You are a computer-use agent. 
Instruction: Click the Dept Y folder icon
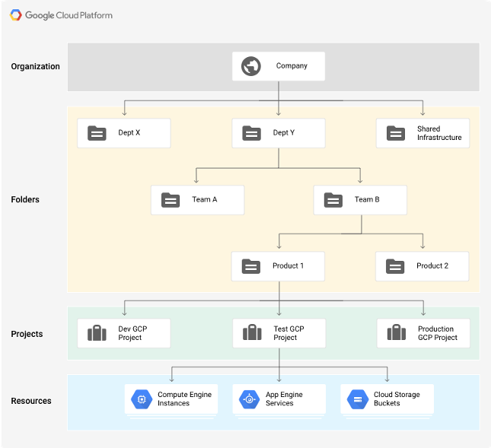pos(251,133)
